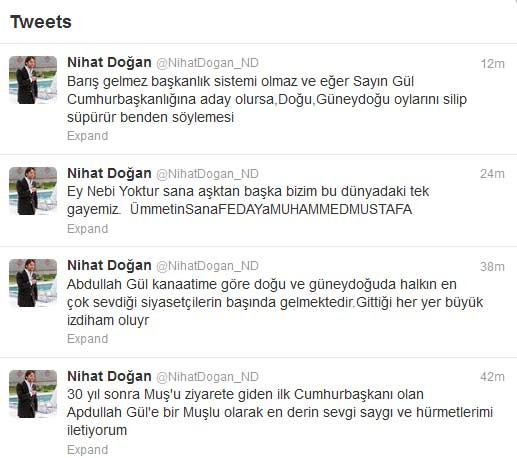Expand the tweet about başkanlık sistemi

click(87, 136)
